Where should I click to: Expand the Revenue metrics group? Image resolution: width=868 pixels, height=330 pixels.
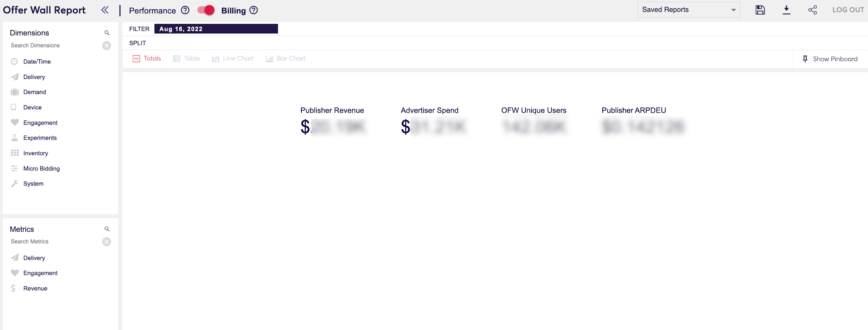(35, 288)
